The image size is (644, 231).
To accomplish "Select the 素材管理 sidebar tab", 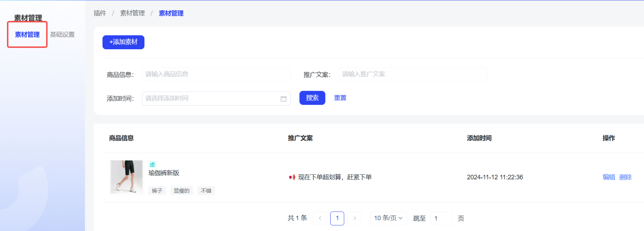I will click(27, 35).
